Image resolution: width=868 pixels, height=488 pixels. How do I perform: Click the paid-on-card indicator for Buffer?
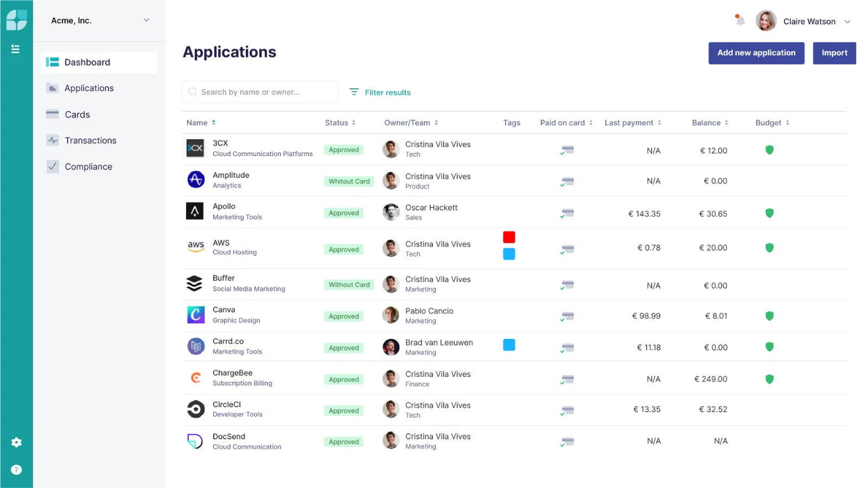(x=567, y=284)
